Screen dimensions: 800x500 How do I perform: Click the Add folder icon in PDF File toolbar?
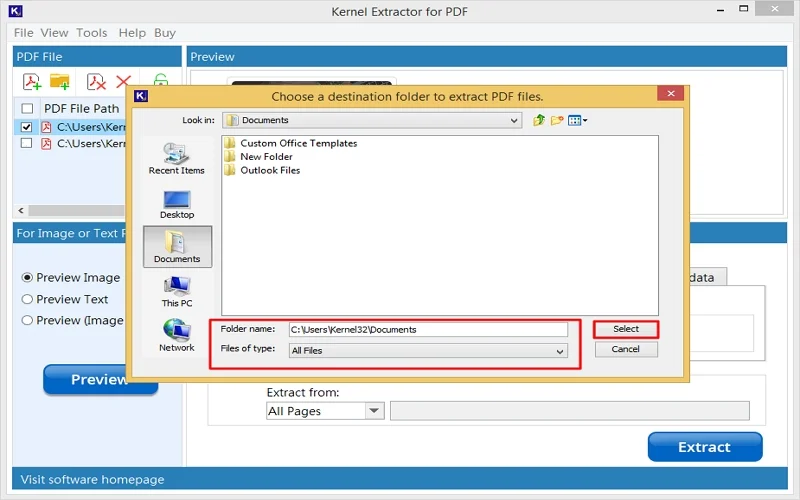tap(60, 82)
